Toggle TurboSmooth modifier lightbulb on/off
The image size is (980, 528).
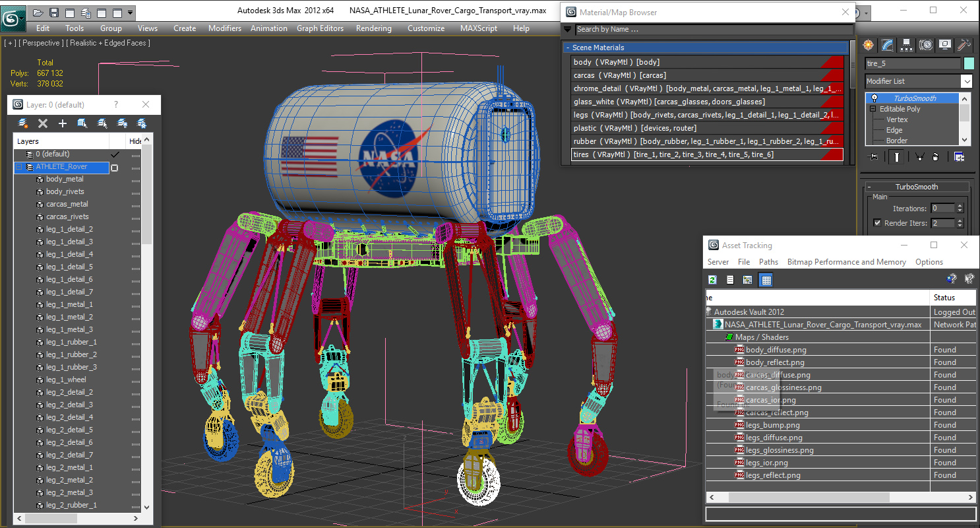[874, 98]
